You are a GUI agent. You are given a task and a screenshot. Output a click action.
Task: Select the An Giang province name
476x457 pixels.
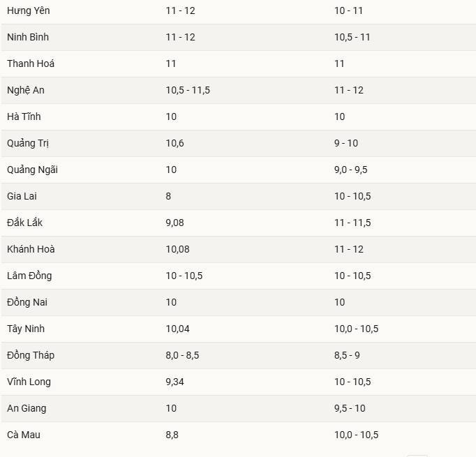27,408
